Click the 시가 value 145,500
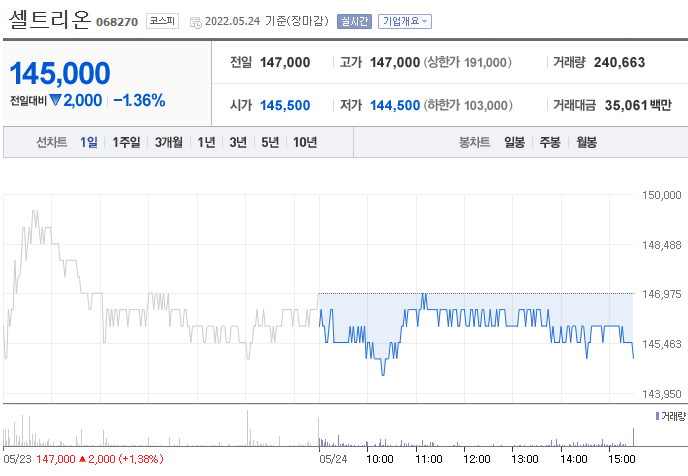The image size is (688, 476). tap(285, 105)
